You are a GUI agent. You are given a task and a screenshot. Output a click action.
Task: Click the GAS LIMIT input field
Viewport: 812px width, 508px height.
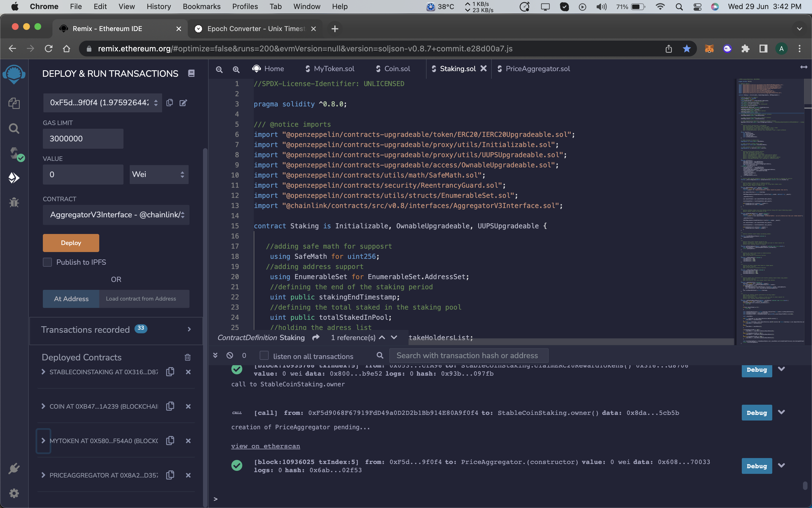83,138
